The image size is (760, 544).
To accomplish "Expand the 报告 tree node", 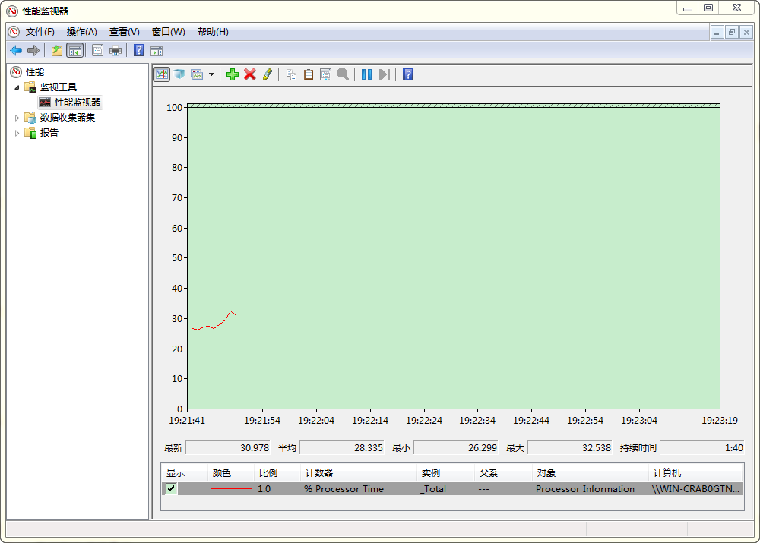I will [x=16, y=132].
